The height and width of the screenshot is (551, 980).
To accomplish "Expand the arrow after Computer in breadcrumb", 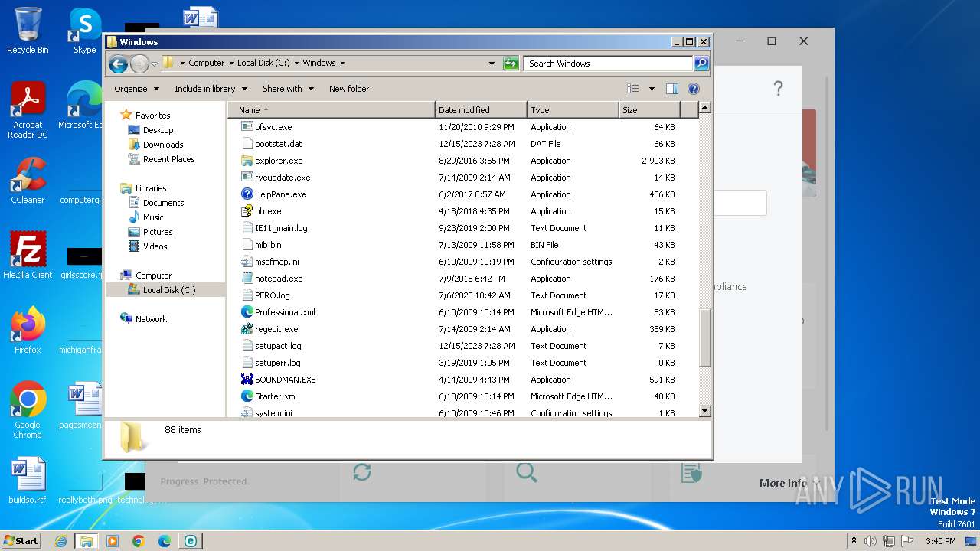I will (231, 64).
